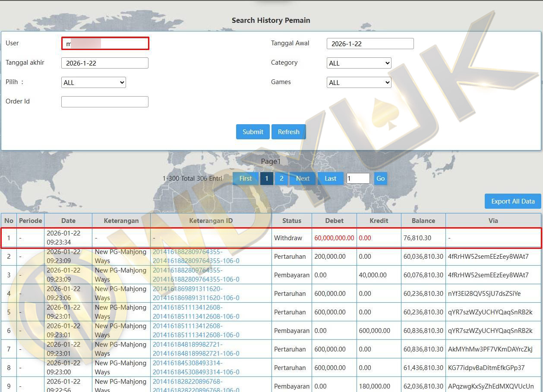Image resolution: width=543 pixels, height=392 pixels.
Task: Open the Pilih dropdown
Action: [93, 82]
